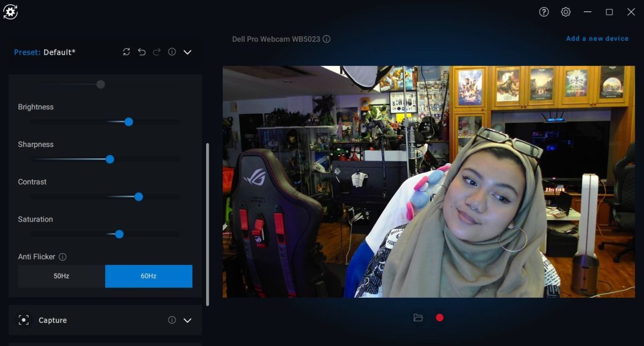This screenshot has height=346, width=644.
Task: Open the Help question mark icon
Action: coord(544,12)
